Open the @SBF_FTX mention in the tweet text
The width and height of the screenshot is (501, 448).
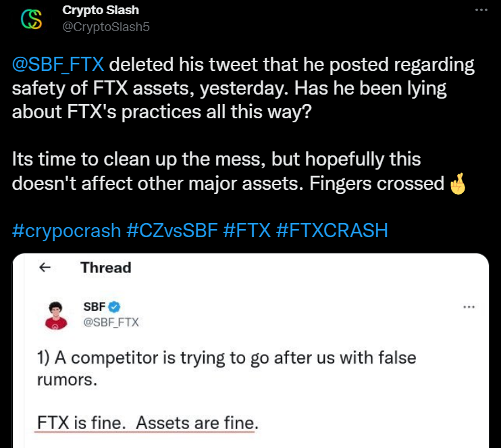(x=58, y=66)
